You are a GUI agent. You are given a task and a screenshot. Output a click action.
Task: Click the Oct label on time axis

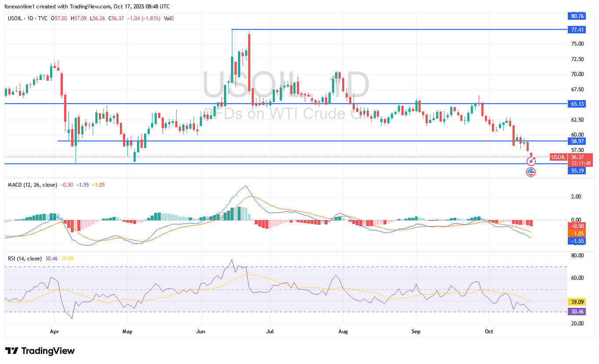(488, 332)
